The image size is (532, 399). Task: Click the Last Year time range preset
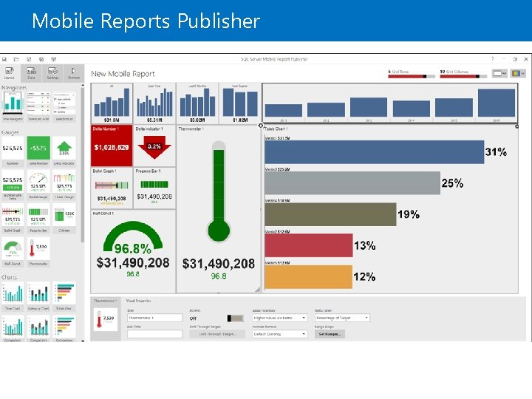point(154,103)
